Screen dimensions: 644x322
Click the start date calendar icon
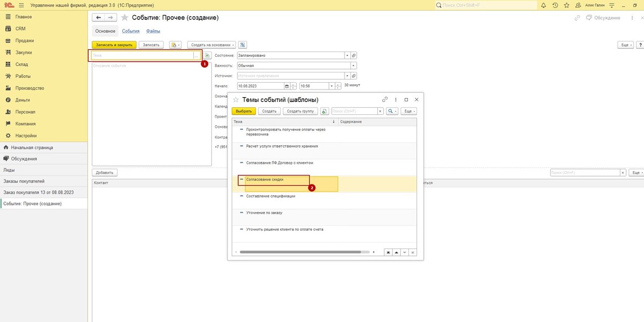[287, 86]
